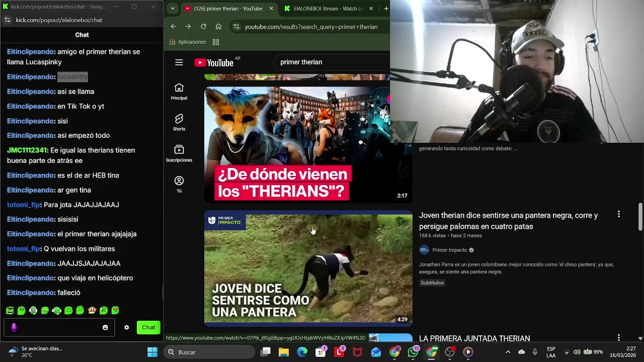Click the Chrome address bar URL
This screenshot has height=362, width=644.
coord(311,27)
